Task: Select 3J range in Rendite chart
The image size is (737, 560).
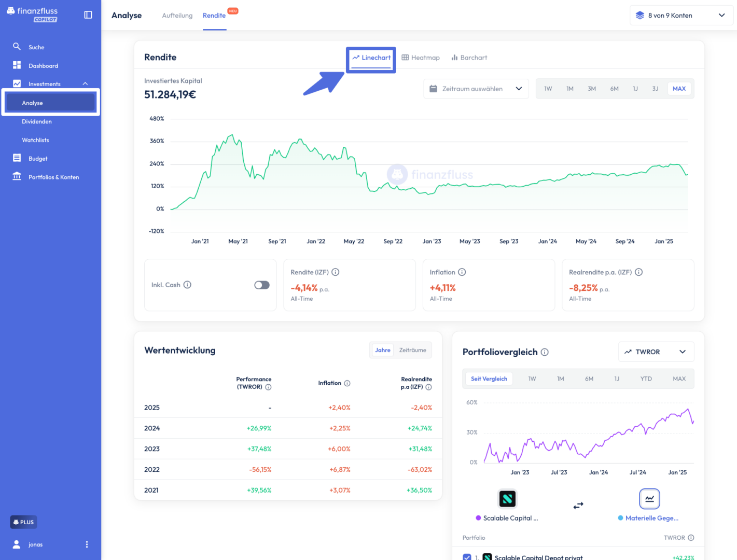Action: (656, 89)
